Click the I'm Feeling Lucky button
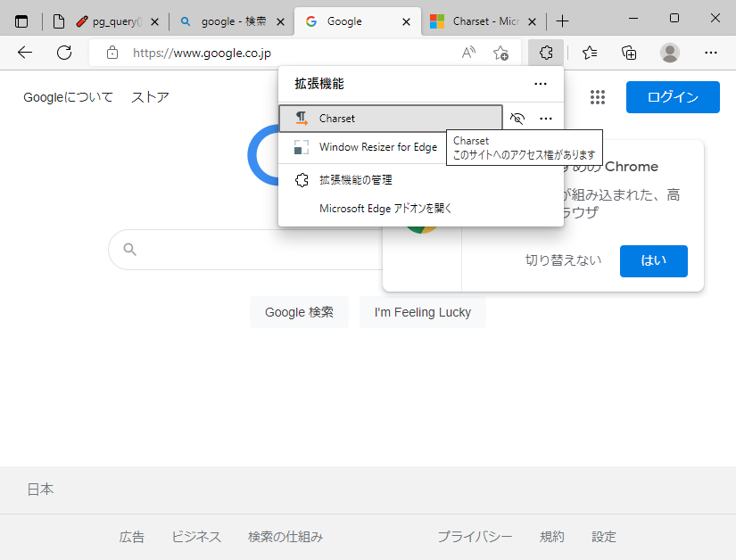Viewport: 736px width, 560px height. (423, 312)
